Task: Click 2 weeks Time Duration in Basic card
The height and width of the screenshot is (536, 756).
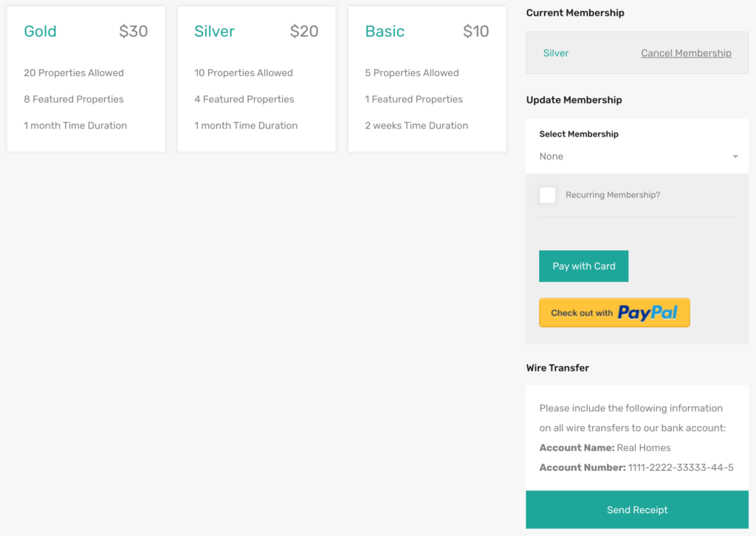Action: 416,126
